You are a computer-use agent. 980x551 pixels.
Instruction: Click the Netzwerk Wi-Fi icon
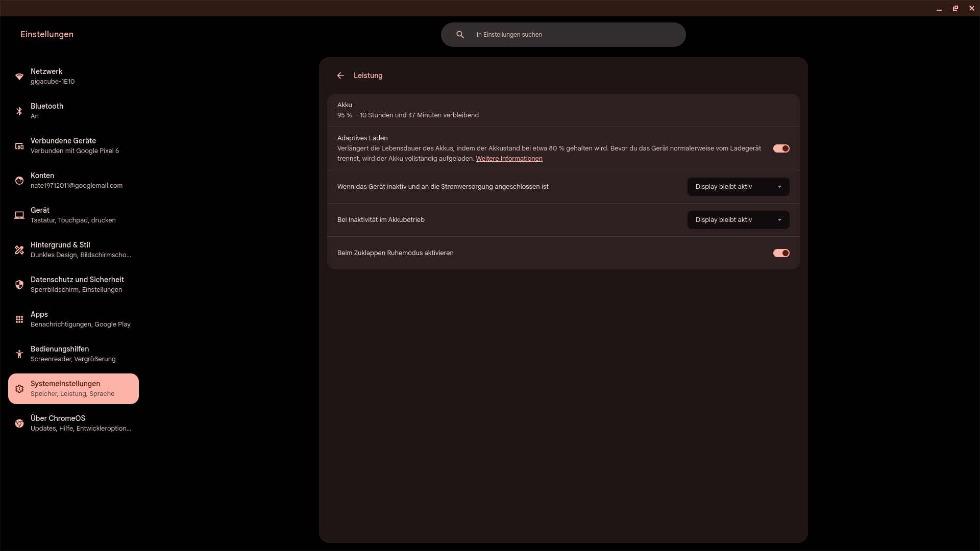pos(19,77)
